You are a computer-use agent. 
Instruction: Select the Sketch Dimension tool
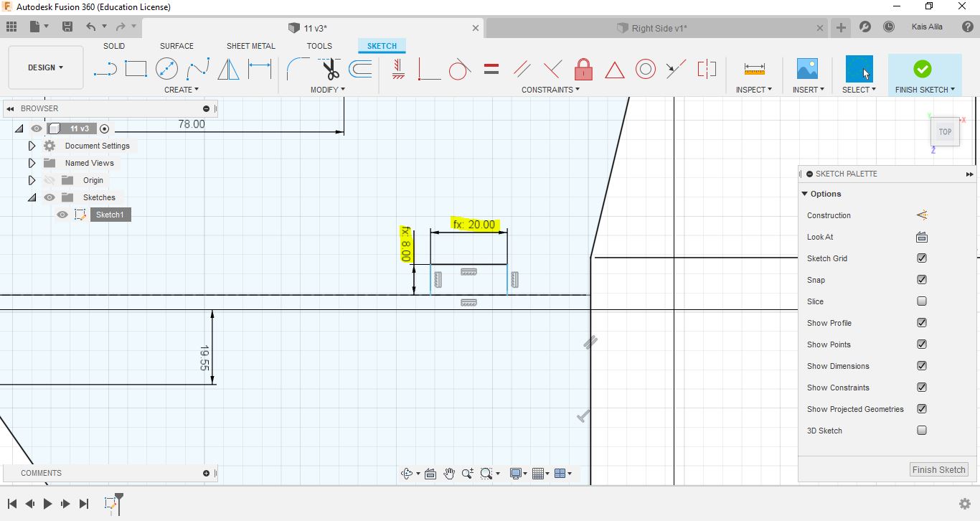click(x=260, y=69)
